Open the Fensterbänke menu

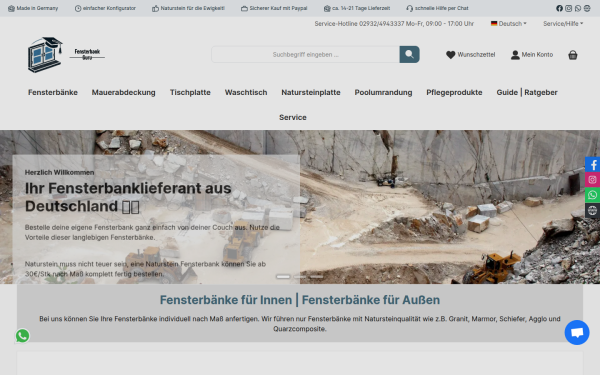click(53, 92)
